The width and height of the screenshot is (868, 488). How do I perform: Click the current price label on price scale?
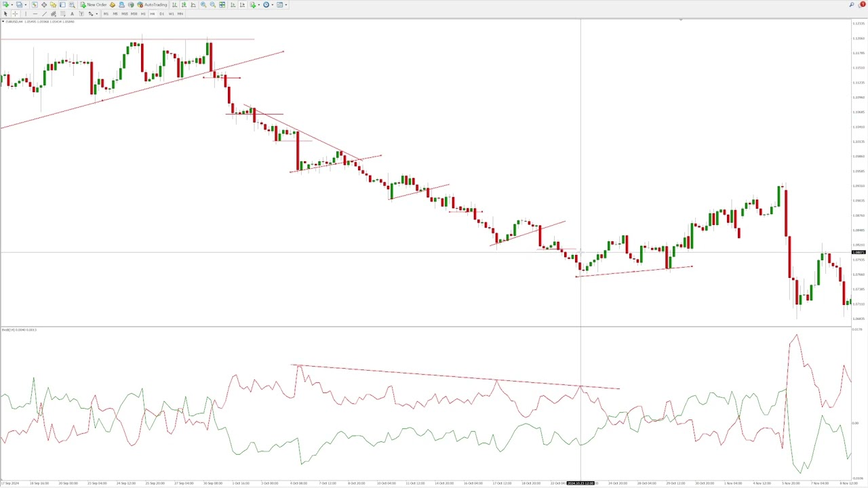click(x=859, y=252)
